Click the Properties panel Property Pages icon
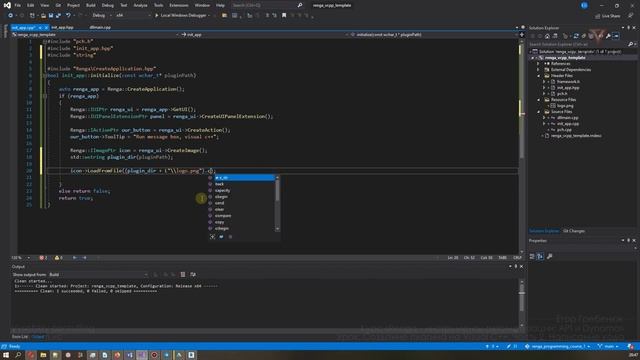The height and width of the screenshot is (360, 640). 549,256
